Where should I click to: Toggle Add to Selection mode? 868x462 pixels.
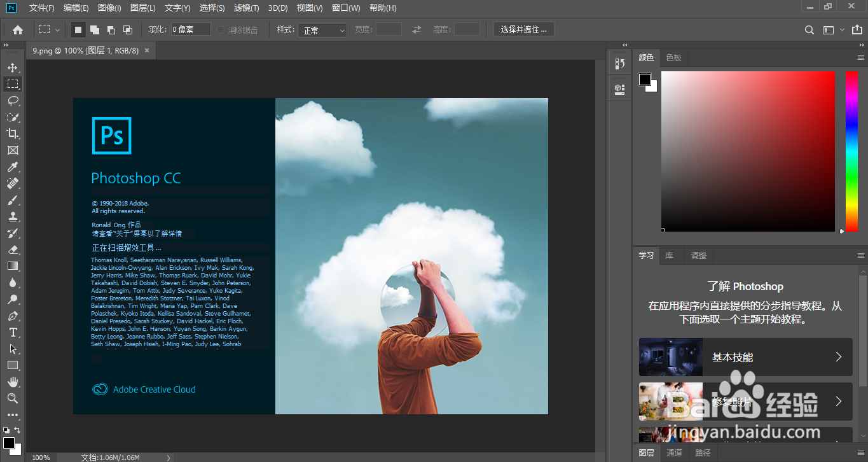tap(95, 29)
